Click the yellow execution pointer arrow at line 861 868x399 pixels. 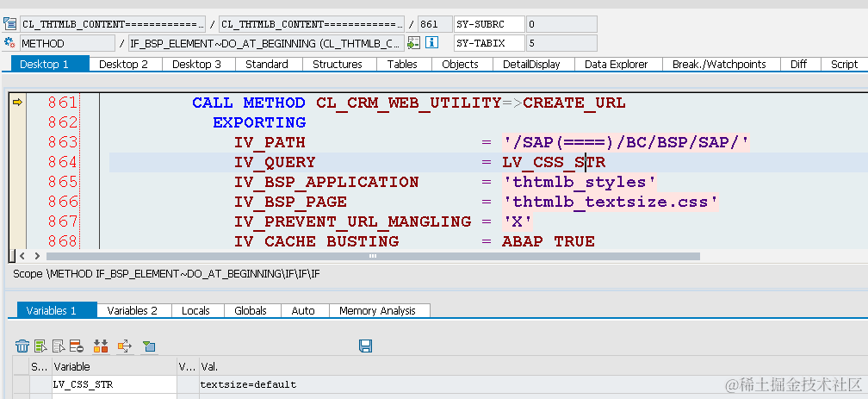pos(18,102)
